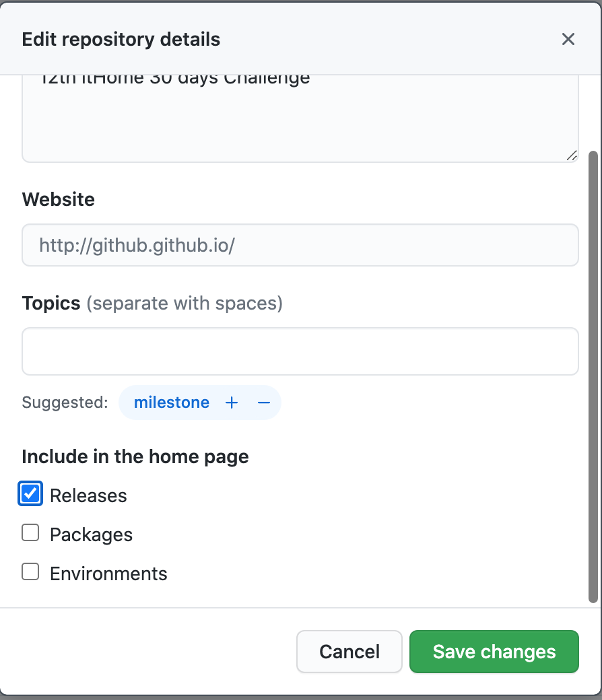Decline the suggested milestone topic with minus
This screenshot has width=602, height=700.
(264, 403)
